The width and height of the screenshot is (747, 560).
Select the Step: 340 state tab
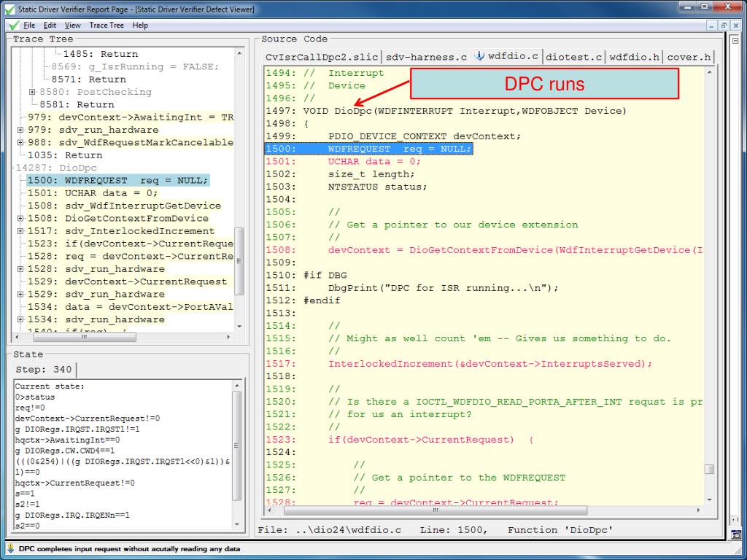click(x=44, y=370)
